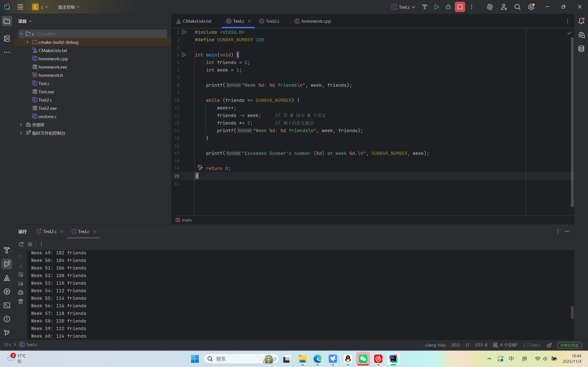Viewport: 588px width, 367px height.
Task: Open the Git version control tool window
Action: coord(7,333)
